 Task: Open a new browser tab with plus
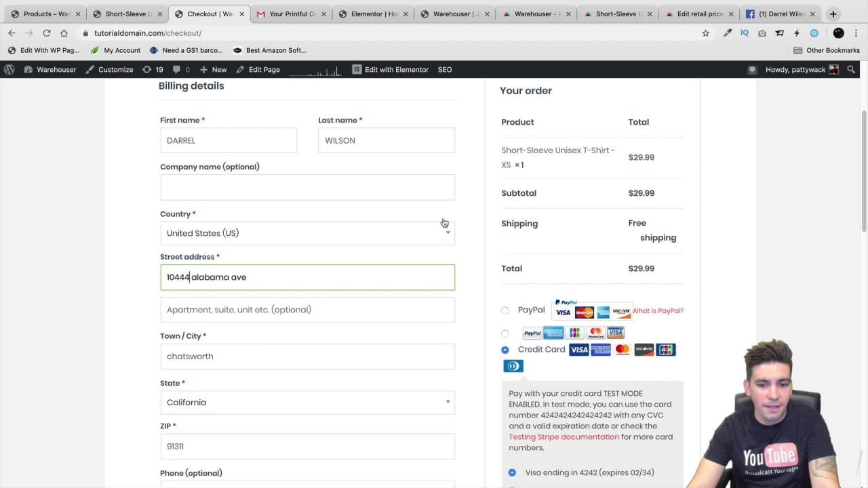(833, 14)
